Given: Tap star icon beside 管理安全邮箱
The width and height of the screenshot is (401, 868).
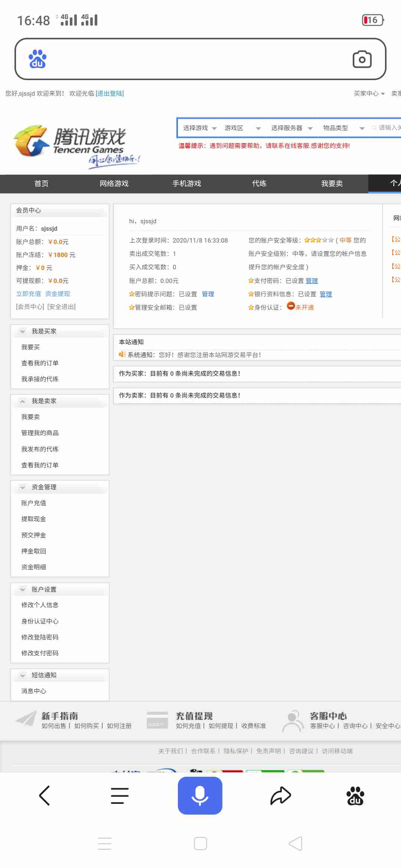Looking at the screenshot, I should (131, 308).
